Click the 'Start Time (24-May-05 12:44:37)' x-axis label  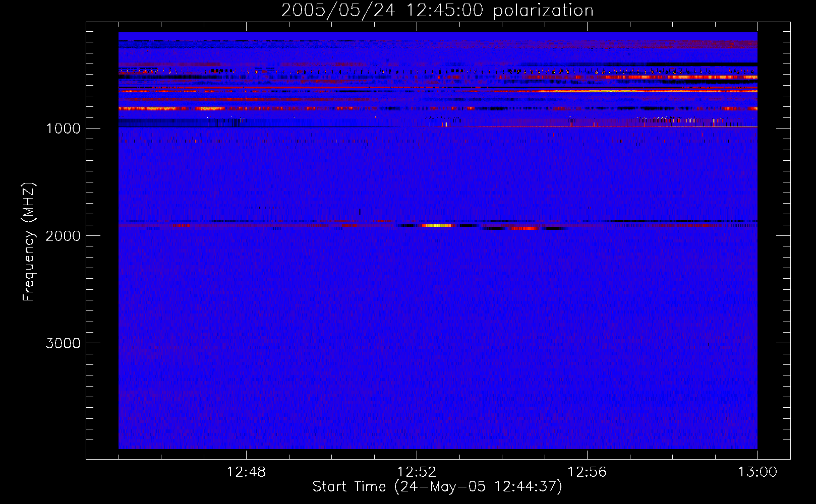pos(437,487)
